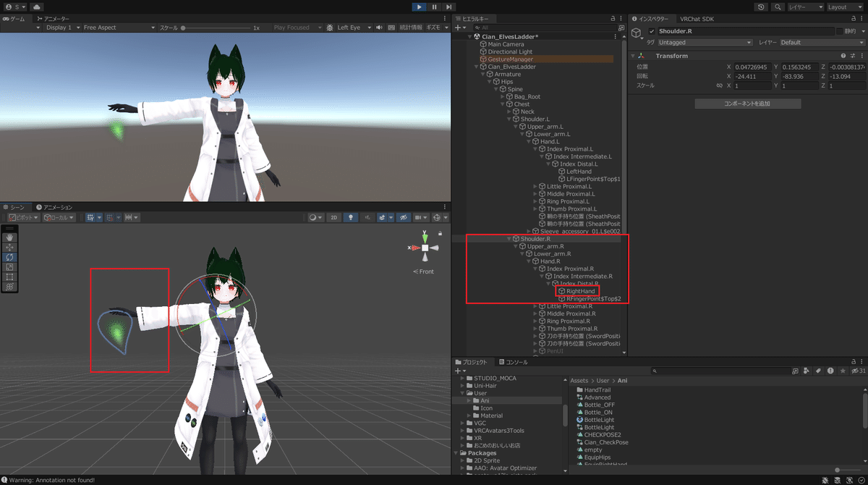Mute Game view audio with the speaker icon

click(380, 28)
